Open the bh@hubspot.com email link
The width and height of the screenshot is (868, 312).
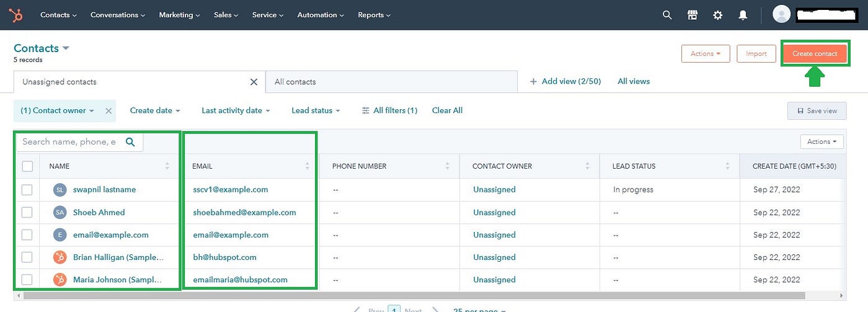click(224, 257)
